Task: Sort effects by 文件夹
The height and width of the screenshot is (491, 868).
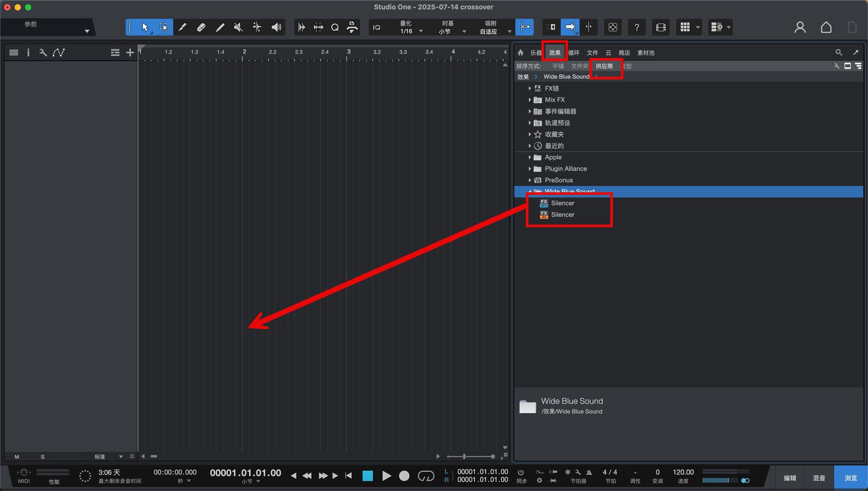Action: point(580,66)
